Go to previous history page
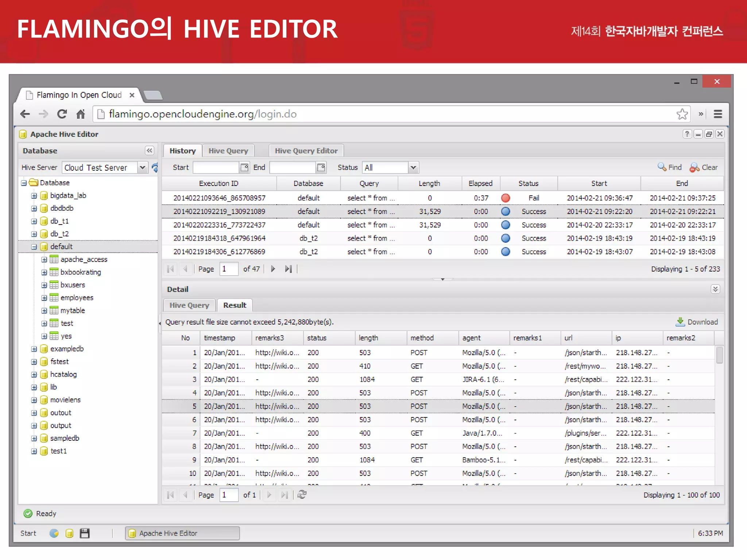This screenshot has width=747, height=560. tap(185, 269)
